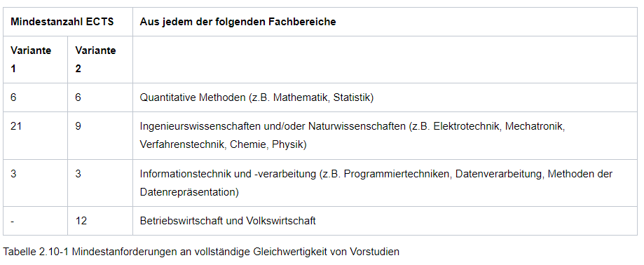This screenshot has height=265, width=644.
Task: Click 'Verfahrenstechnik, Chemie, Physik' line
Action: point(223,144)
